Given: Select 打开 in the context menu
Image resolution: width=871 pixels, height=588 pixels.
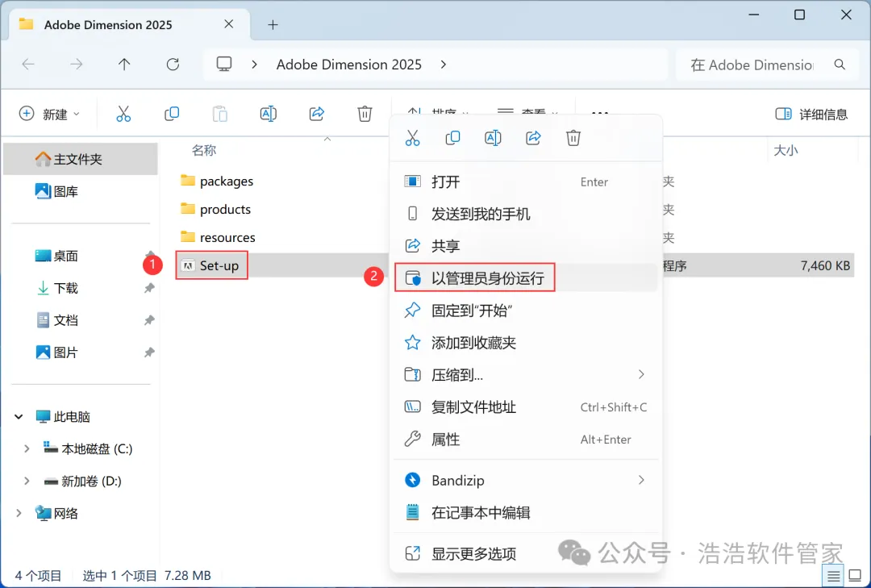Looking at the screenshot, I should pos(526,181).
